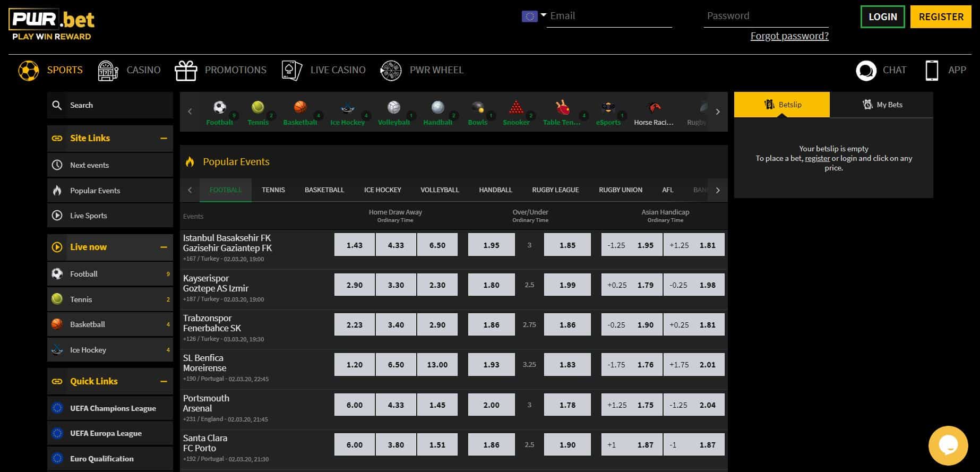
Task: Open the My Bets tab
Action: [882, 105]
